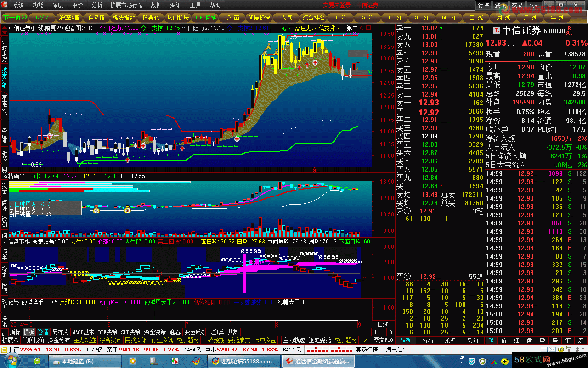Open 综合排名 view
The image size is (588, 368).
click(314, 17)
